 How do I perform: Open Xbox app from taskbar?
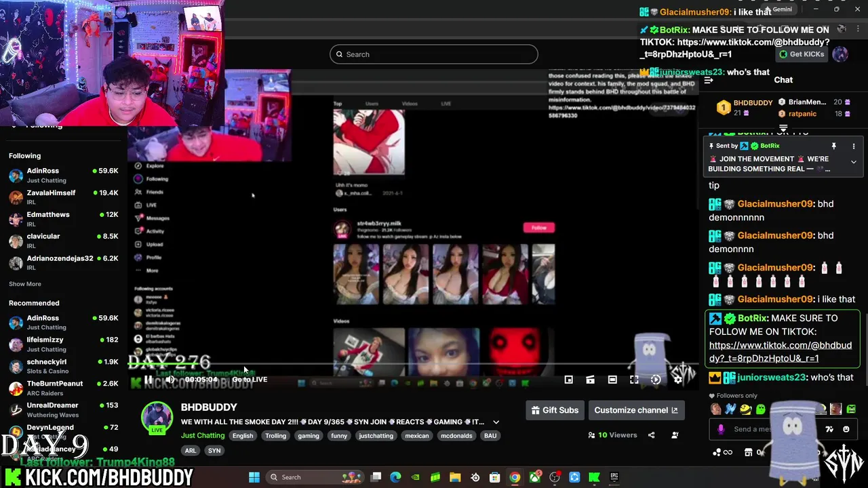tap(535, 477)
